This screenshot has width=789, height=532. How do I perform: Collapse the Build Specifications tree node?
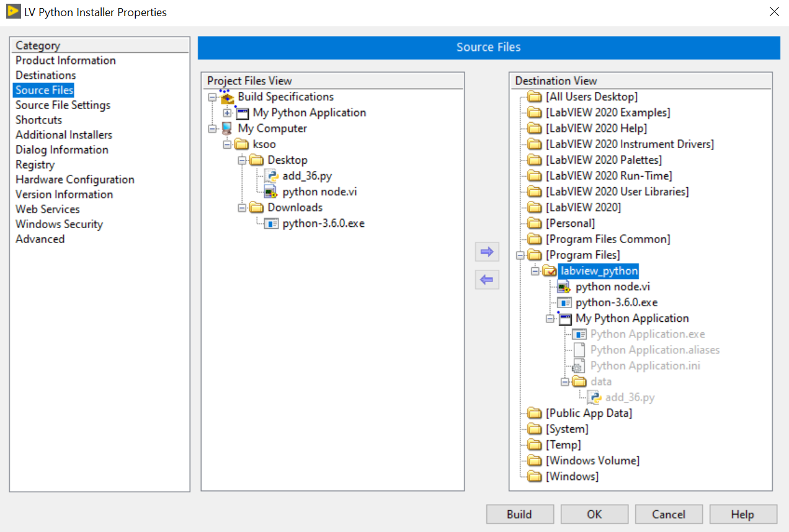click(213, 97)
